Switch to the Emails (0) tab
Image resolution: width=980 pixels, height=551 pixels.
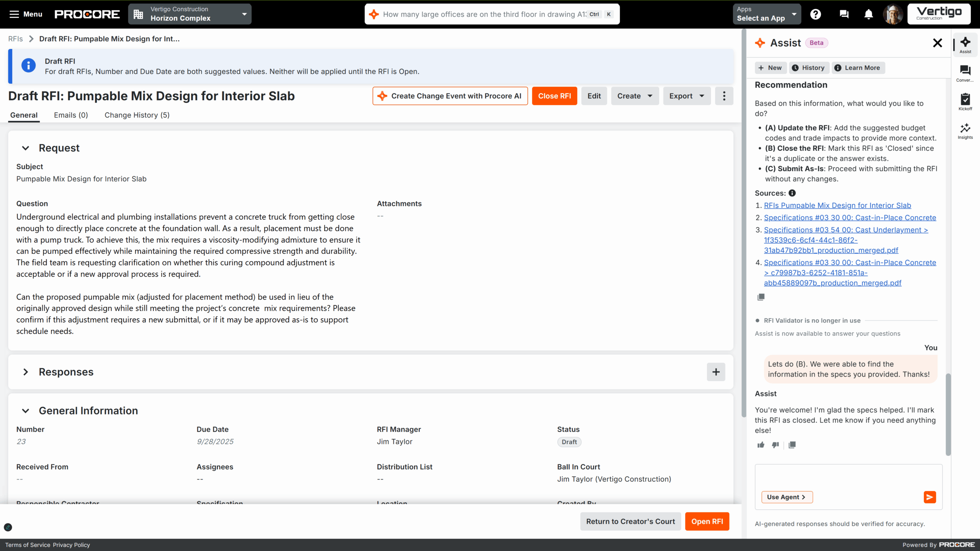pos(71,115)
